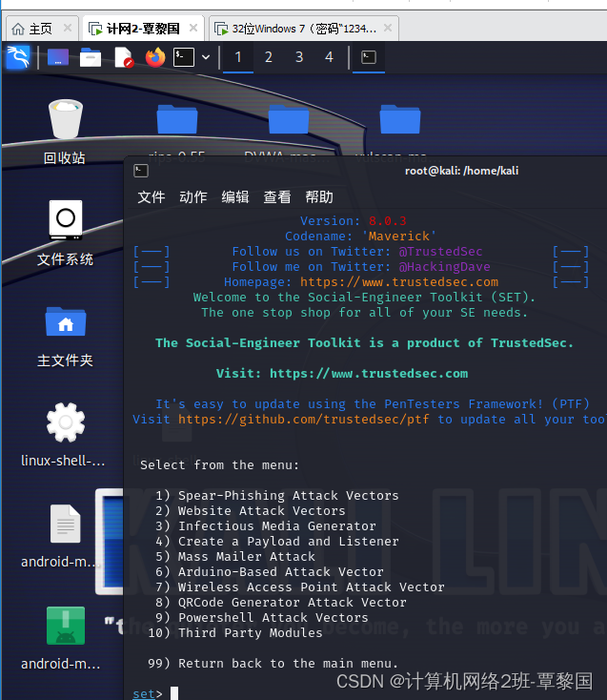Screen dimensions: 607x700
Task: Open the 文件 menu in terminal
Action: [152, 196]
